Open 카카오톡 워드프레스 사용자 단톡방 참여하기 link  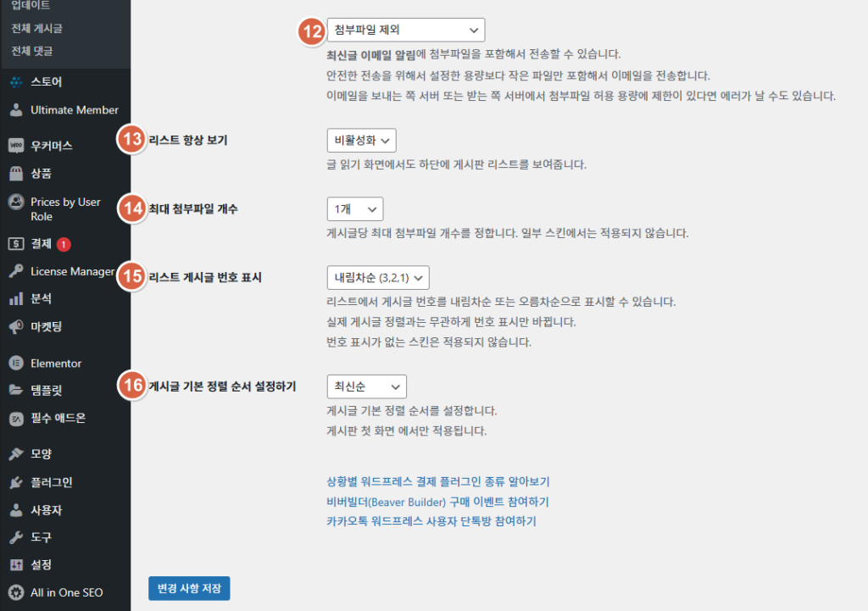coord(431,521)
